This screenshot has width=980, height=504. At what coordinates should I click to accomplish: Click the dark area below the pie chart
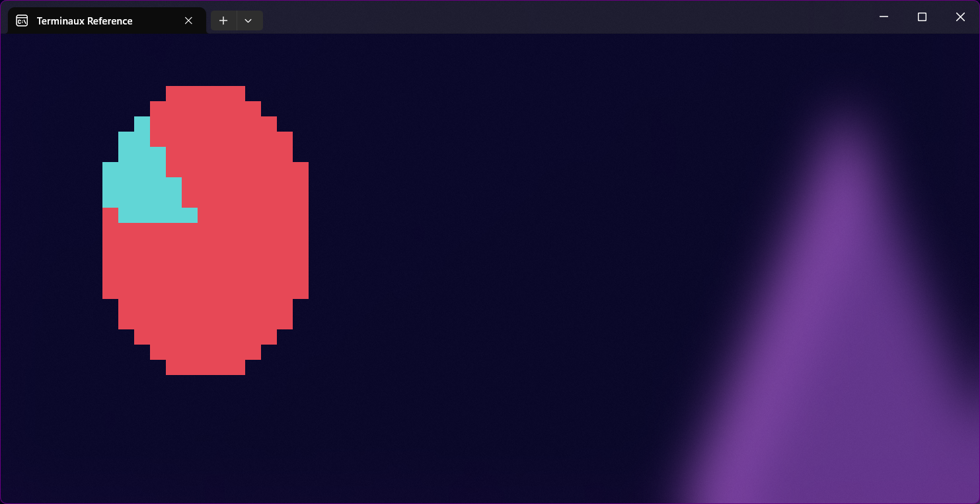tap(206, 437)
